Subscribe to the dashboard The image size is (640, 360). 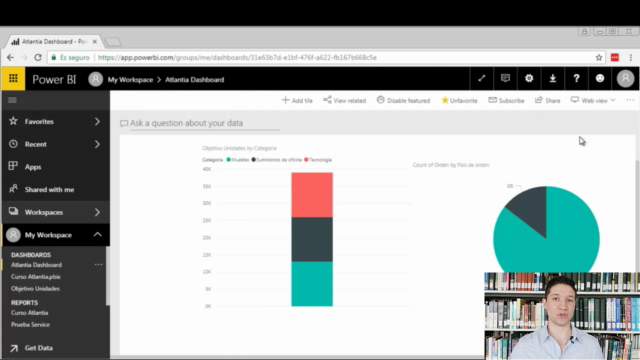tap(506, 100)
